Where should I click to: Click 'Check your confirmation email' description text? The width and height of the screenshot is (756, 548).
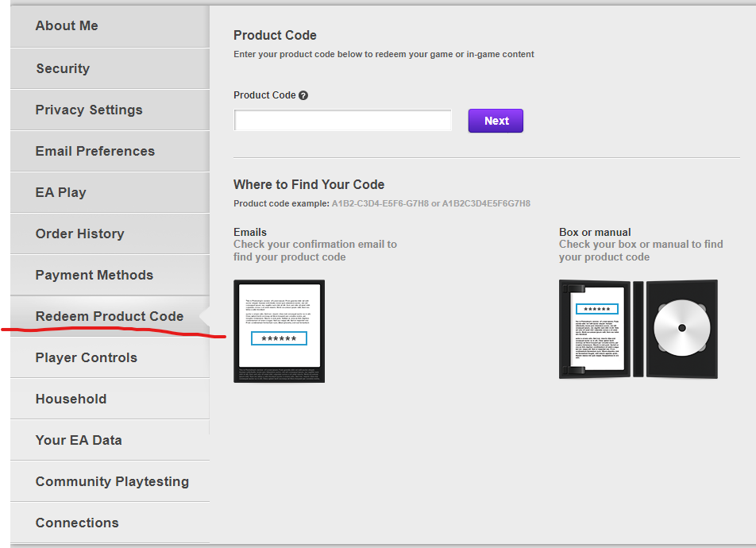coord(315,250)
